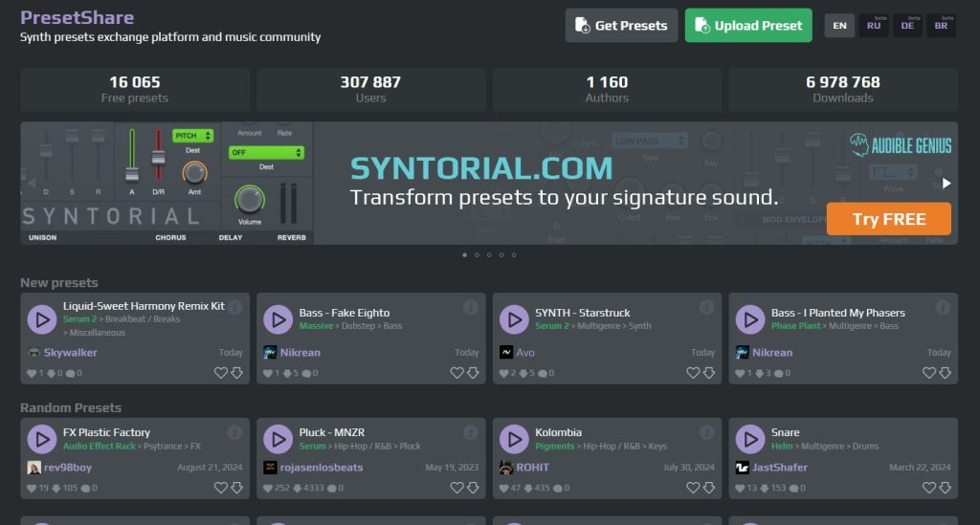Download the Snare preset
980x525 pixels.
click(x=946, y=488)
